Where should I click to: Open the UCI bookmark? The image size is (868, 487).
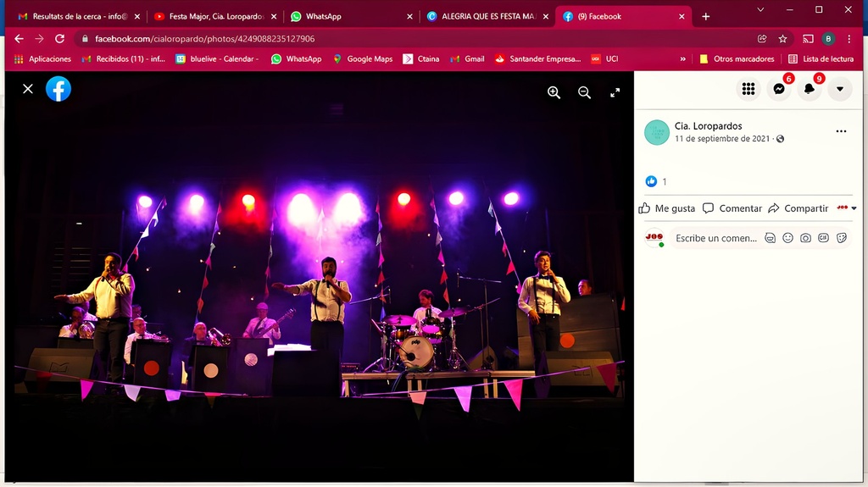point(604,58)
